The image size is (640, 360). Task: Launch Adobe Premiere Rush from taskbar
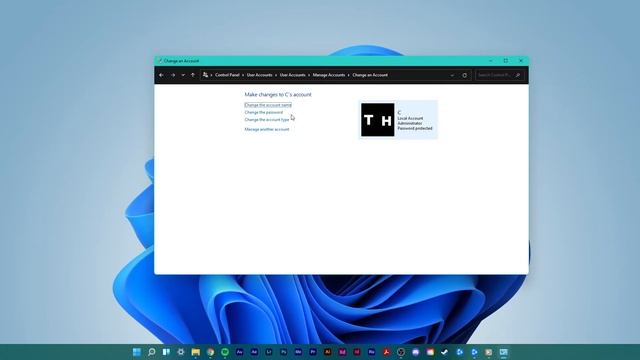(x=371, y=352)
